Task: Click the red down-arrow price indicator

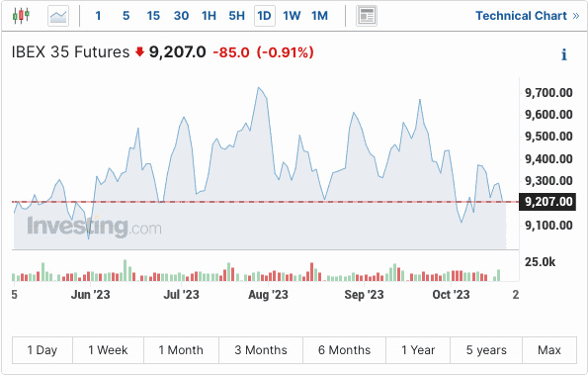Action: [139, 51]
